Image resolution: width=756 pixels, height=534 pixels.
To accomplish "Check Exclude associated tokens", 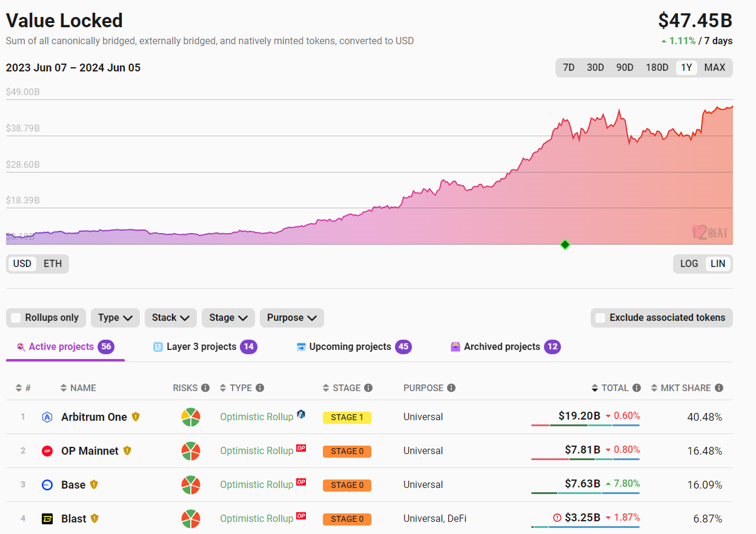I will [x=600, y=318].
